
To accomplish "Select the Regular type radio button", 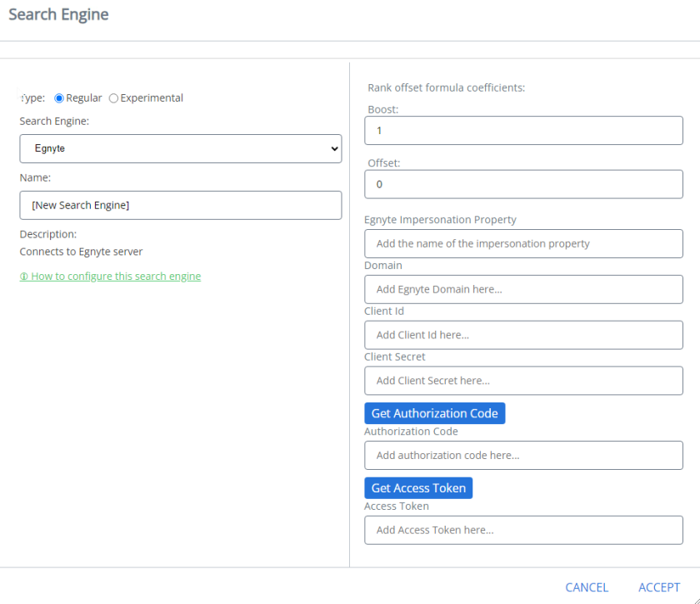I will (x=59, y=98).
